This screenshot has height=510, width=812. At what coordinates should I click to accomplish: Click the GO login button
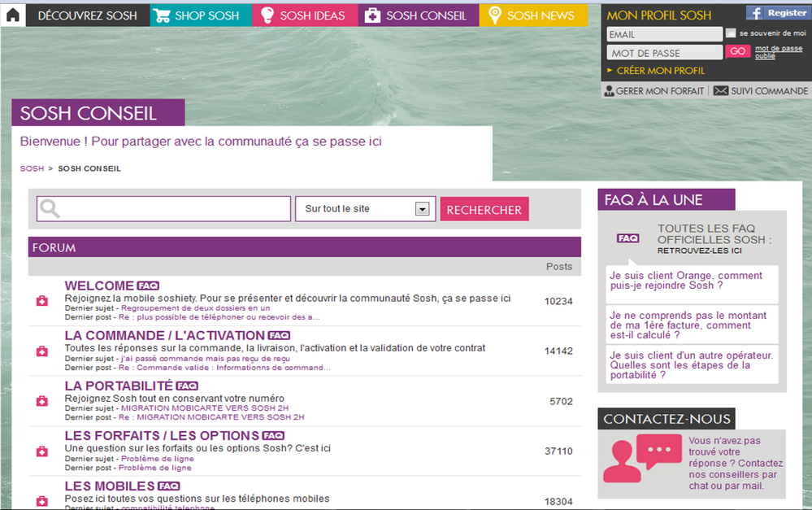click(738, 50)
